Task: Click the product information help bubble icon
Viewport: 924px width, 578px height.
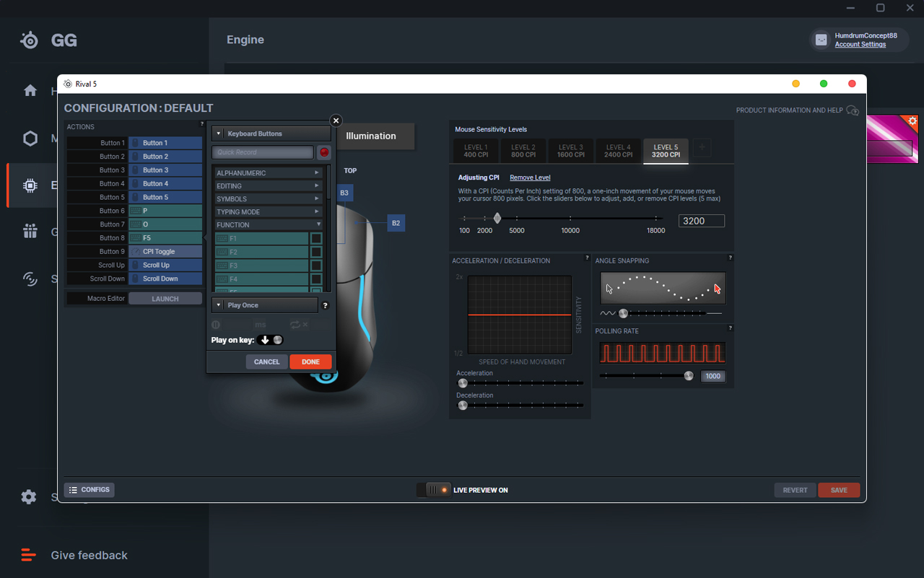Action: tap(853, 110)
